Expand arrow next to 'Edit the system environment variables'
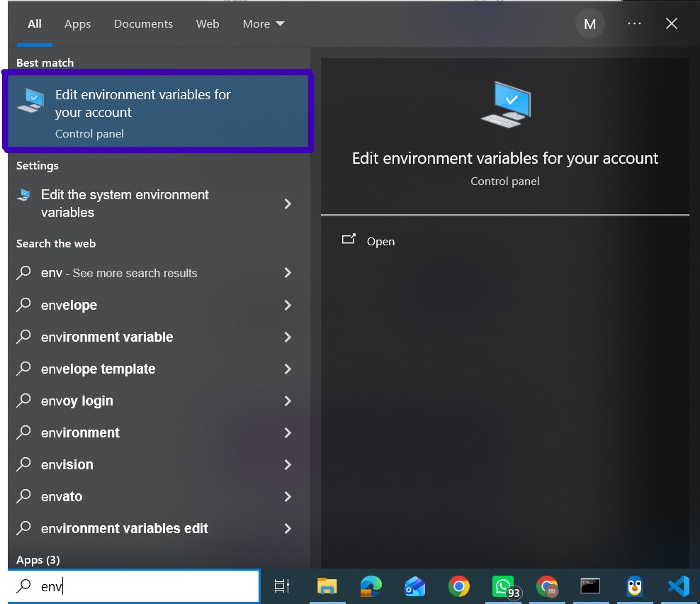 pos(288,203)
